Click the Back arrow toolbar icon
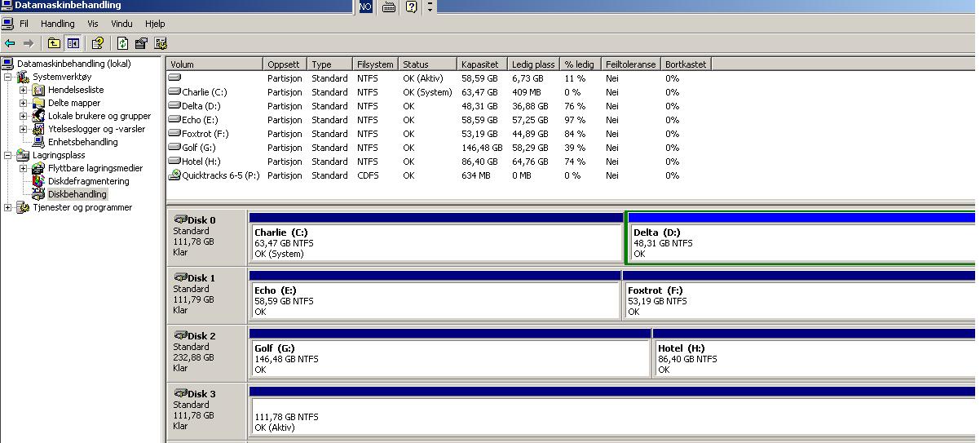The image size is (980, 443). (x=10, y=43)
